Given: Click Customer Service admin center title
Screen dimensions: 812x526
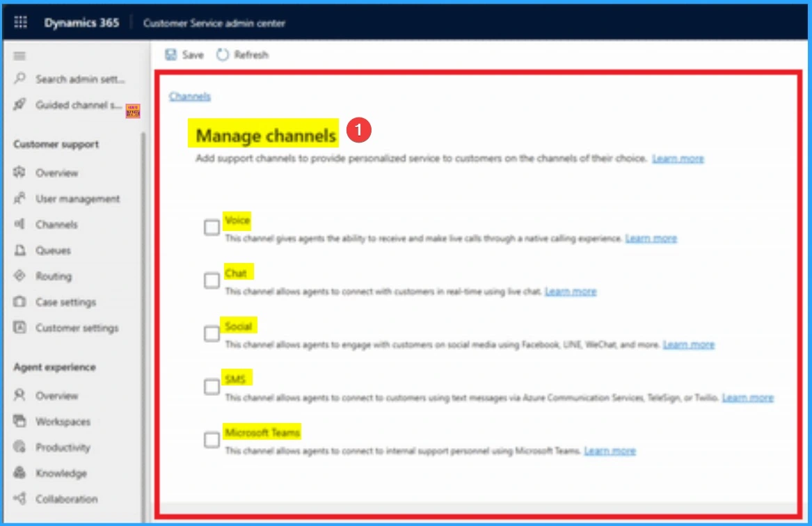Looking at the screenshot, I should coord(214,23).
